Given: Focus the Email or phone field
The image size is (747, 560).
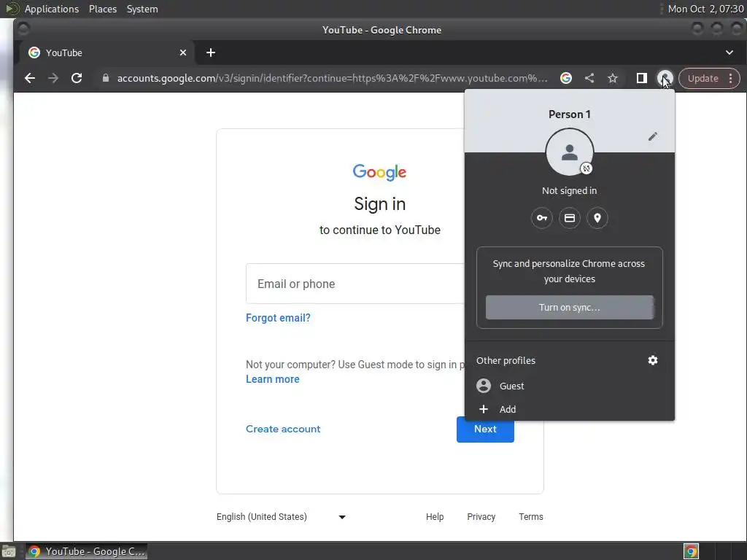Looking at the screenshot, I should point(355,284).
